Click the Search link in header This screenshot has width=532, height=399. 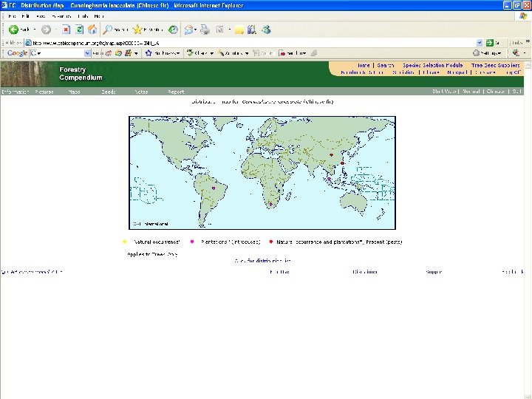coord(386,65)
